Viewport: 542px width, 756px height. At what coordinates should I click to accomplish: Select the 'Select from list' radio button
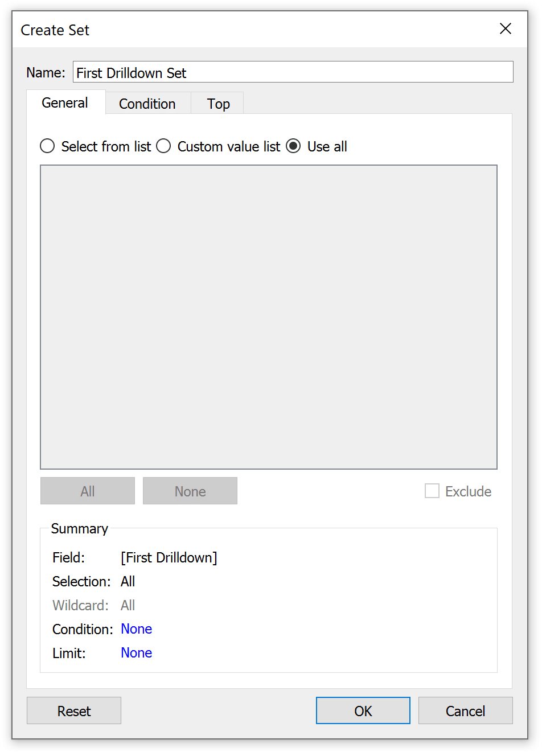coord(47,146)
